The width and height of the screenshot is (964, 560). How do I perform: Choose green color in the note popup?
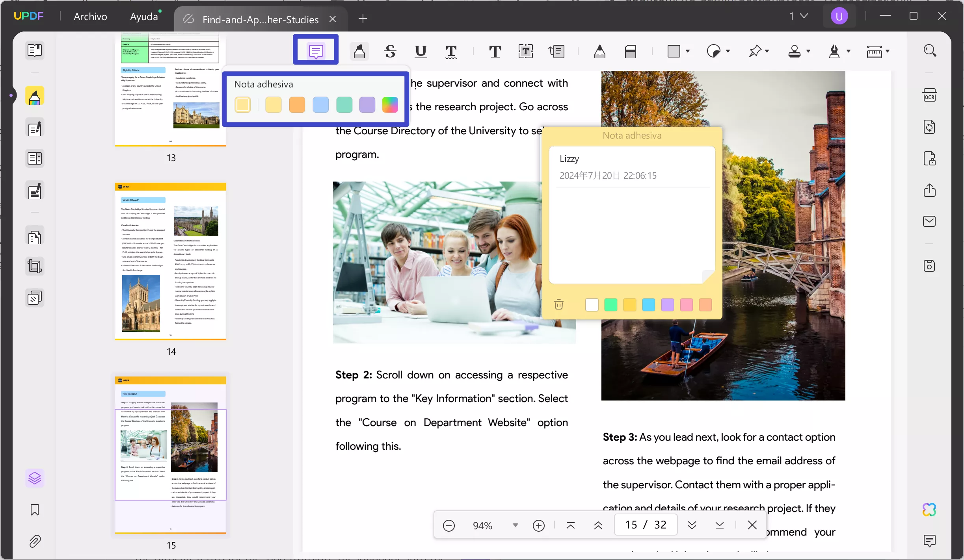tap(610, 304)
